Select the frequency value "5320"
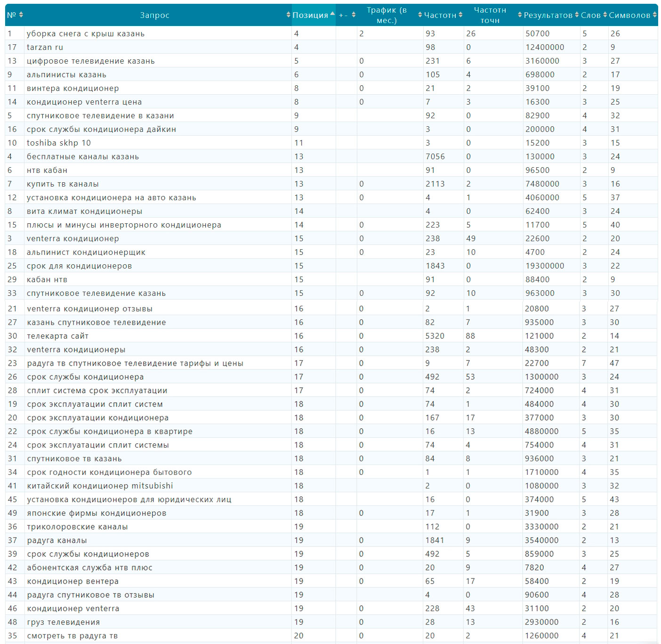661x644 pixels. 435,336
